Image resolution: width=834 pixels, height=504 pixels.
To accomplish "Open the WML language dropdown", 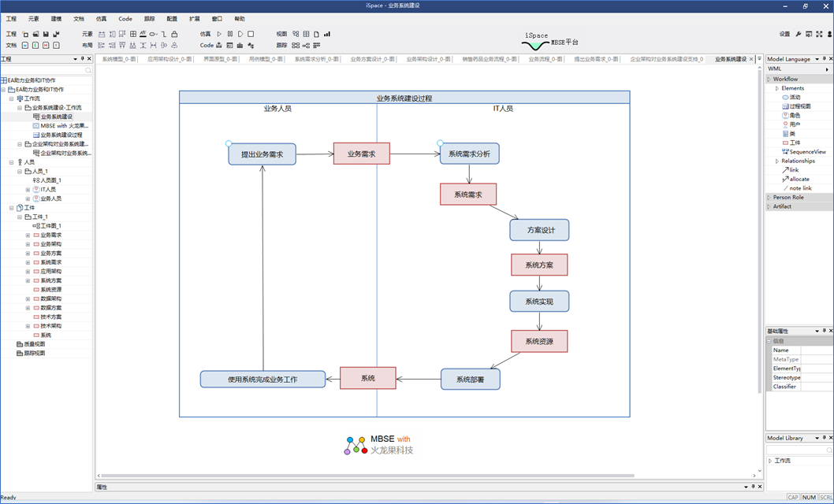I will (x=826, y=69).
